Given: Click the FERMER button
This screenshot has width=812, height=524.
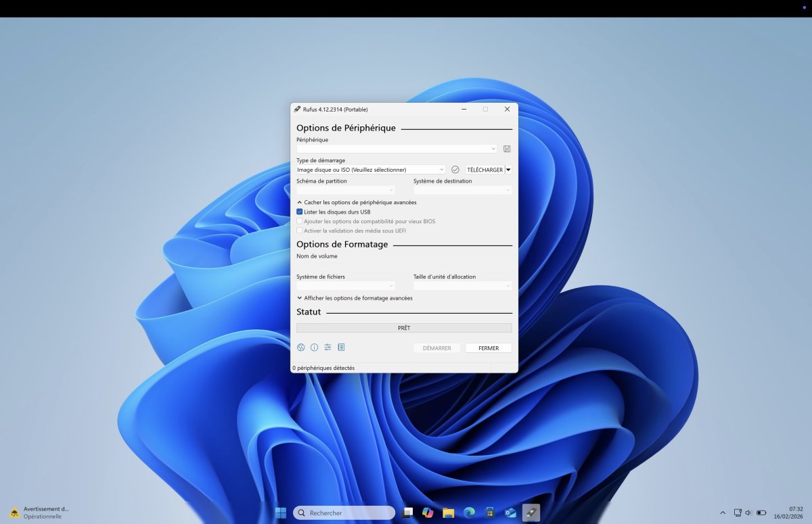Looking at the screenshot, I should [489, 348].
